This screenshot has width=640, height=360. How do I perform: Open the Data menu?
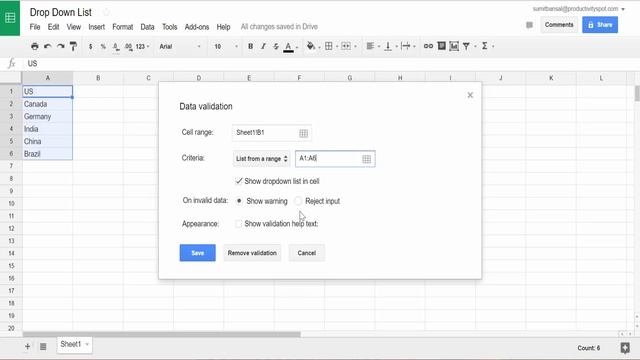pyautogui.click(x=147, y=27)
